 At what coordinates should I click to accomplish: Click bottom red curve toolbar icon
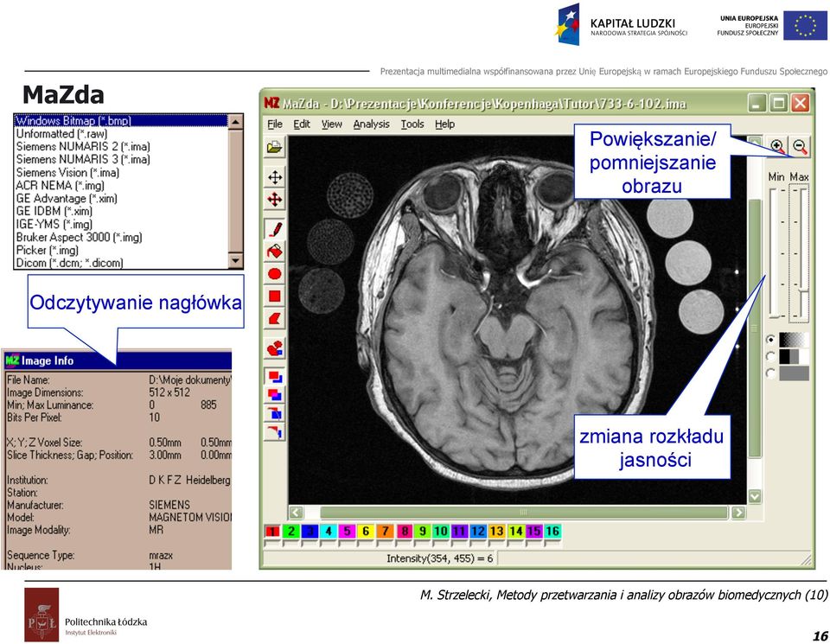point(274,432)
